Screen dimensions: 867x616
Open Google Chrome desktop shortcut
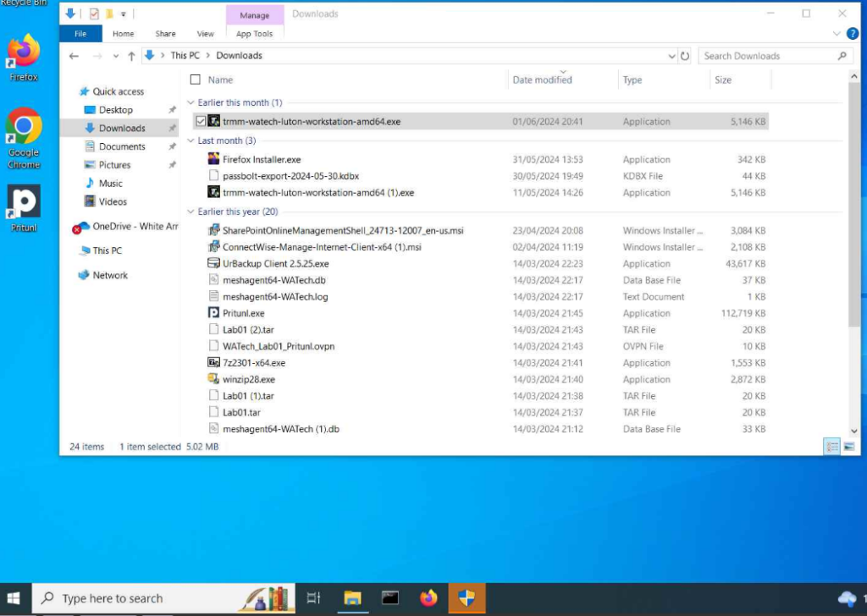click(x=24, y=138)
